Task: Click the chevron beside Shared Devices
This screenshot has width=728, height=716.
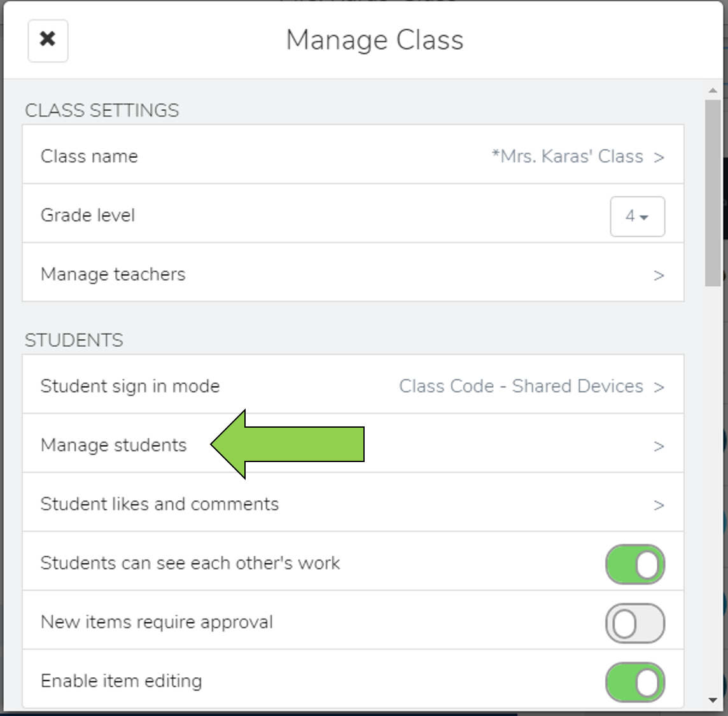Action: 659,387
